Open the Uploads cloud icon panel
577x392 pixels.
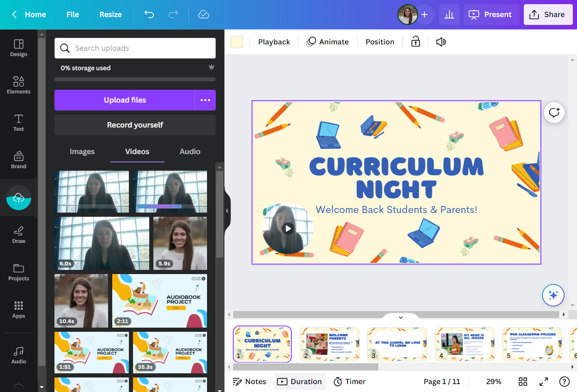(19, 198)
